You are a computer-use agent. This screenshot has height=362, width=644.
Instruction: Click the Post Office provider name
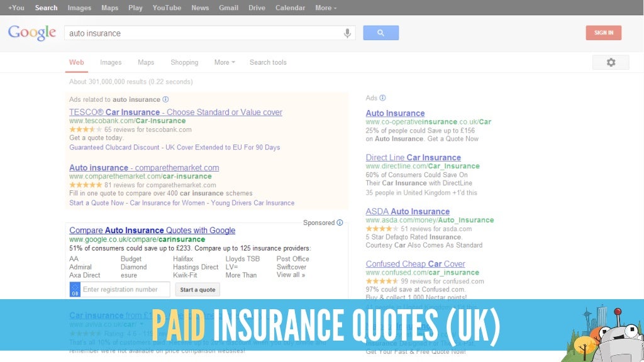click(x=293, y=259)
